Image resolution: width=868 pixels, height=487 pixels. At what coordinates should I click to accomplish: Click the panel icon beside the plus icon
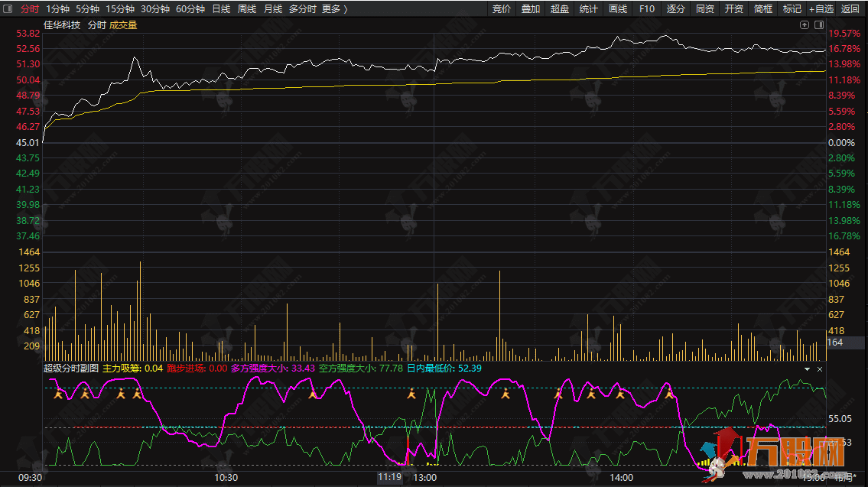point(818,24)
